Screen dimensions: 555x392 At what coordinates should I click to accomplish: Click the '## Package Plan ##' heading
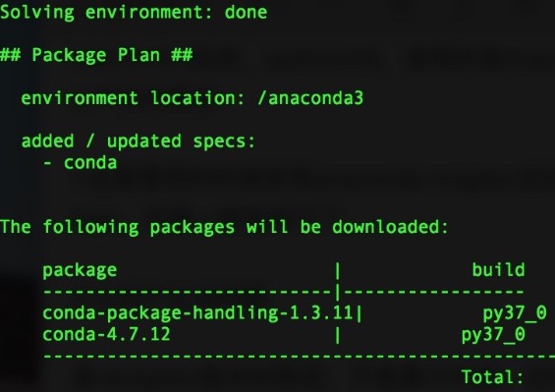pyautogui.click(x=96, y=55)
